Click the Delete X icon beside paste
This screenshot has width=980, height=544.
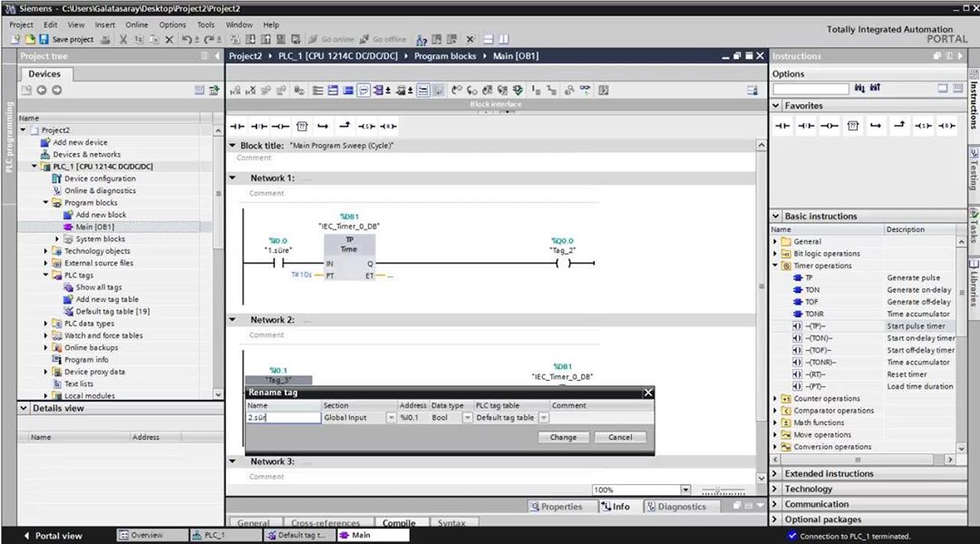pos(169,39)
